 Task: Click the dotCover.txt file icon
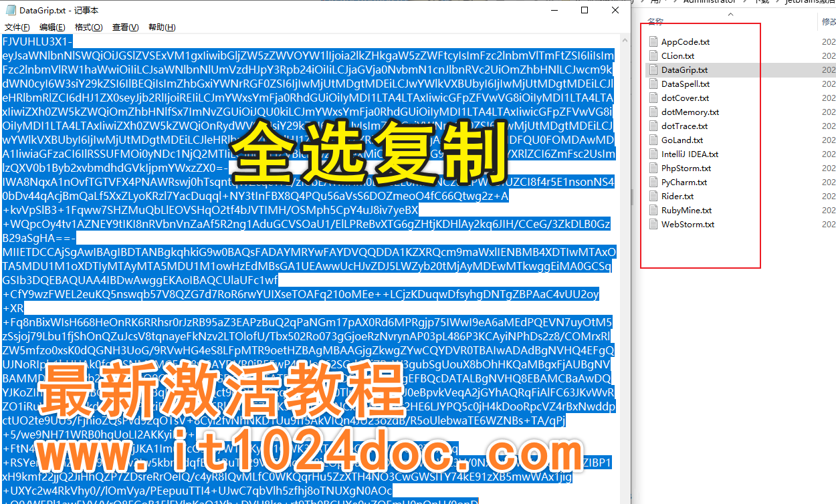(654, 98)
